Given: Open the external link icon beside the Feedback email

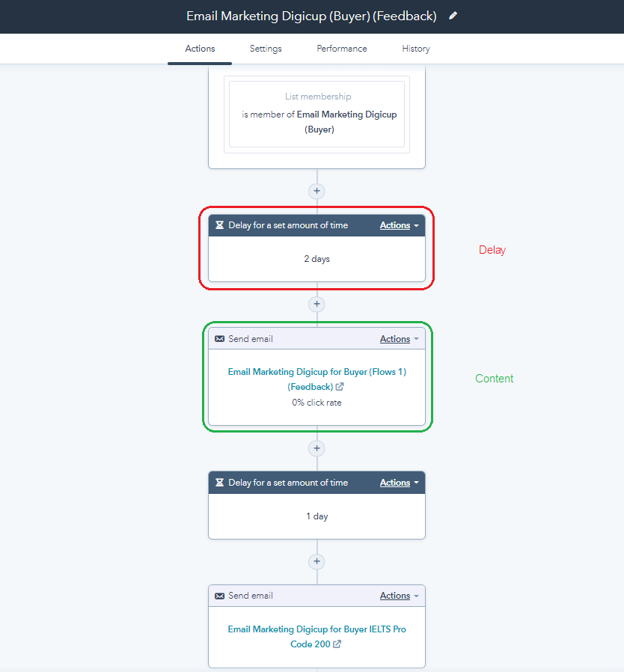Looking at the screenshot, I should [x=340, y=387].
